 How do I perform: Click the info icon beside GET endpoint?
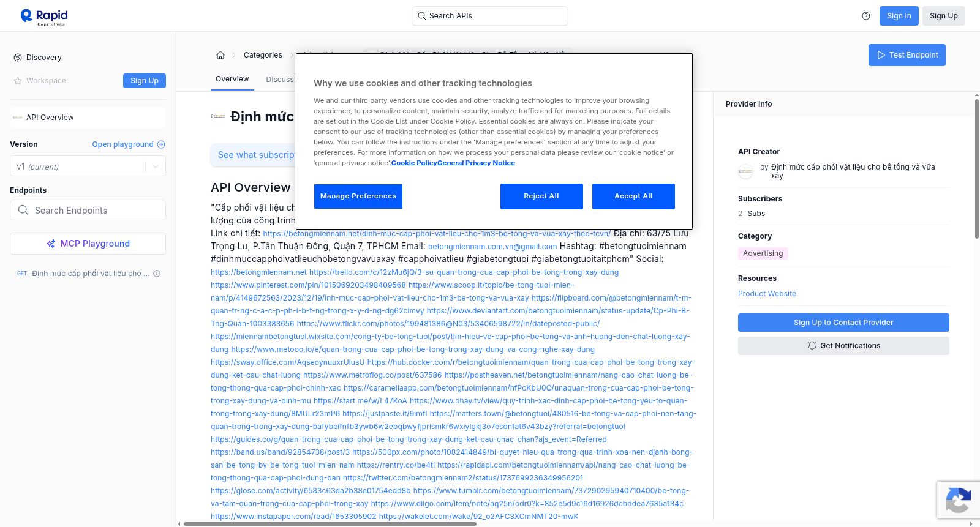click(157, 274)
